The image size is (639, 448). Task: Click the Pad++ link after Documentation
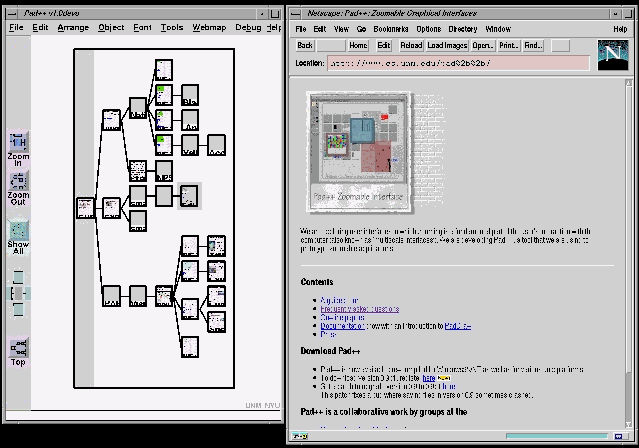point(458,326)
